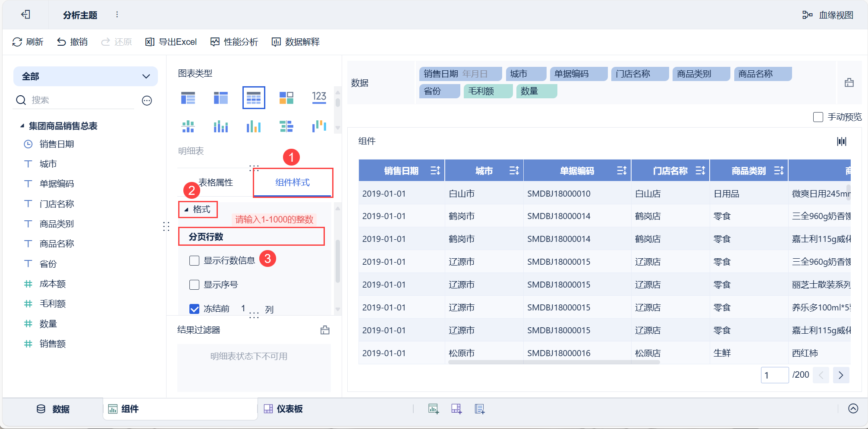Click the 销售日期 pill in the data bar

pyautogui.click(x=460, y=74)
